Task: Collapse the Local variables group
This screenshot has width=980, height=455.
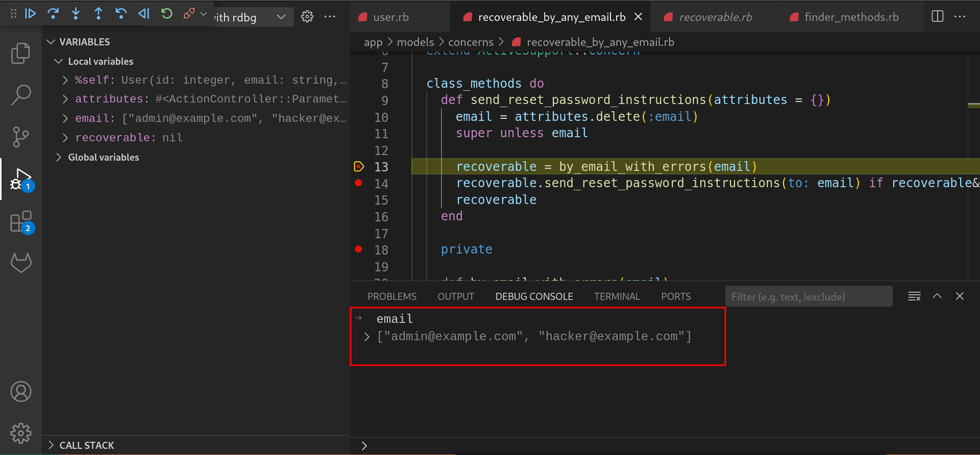Action: (x=59, y=61)
